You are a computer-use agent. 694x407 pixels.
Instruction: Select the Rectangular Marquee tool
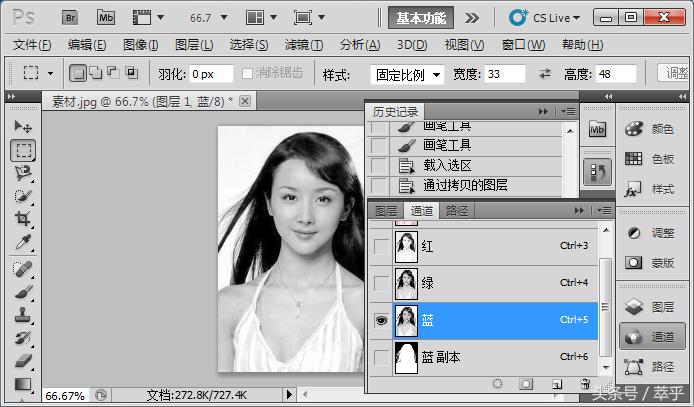click(23, 150)
